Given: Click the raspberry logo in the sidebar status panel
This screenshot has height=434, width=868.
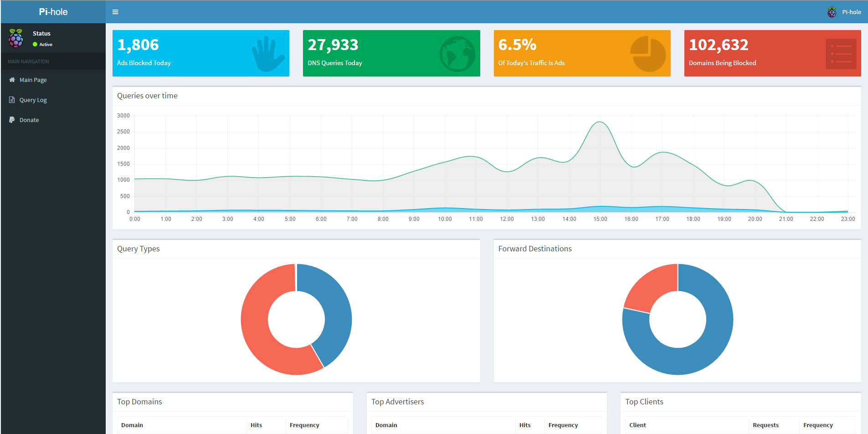Looking at the screenshot, I should 16,38.
